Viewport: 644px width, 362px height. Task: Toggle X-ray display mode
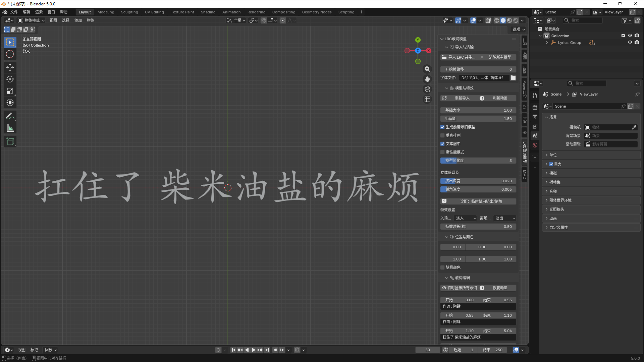pyautogui.click(x=488, y=20)
